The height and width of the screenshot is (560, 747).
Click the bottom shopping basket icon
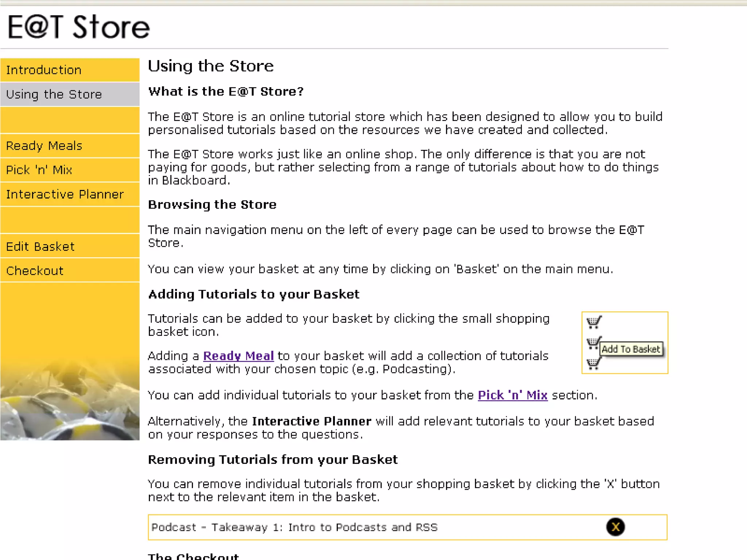point(593,363)
